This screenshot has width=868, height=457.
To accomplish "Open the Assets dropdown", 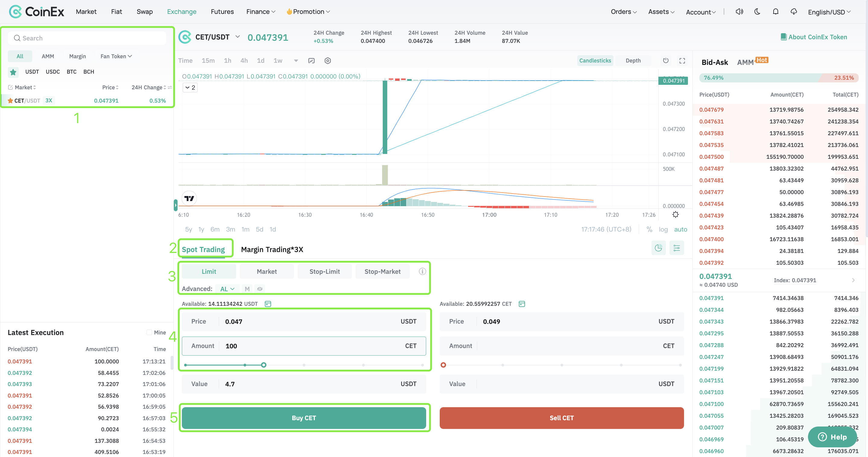I will click(661, 12).
